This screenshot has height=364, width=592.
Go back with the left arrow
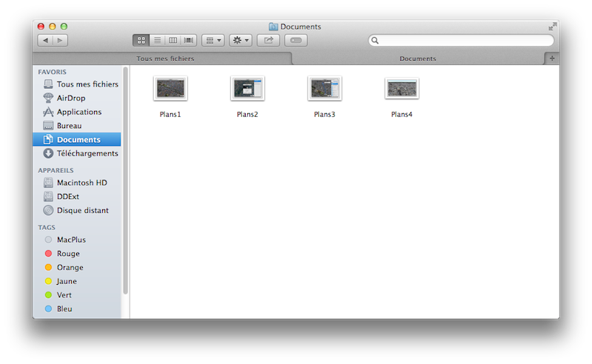[45, 40]
